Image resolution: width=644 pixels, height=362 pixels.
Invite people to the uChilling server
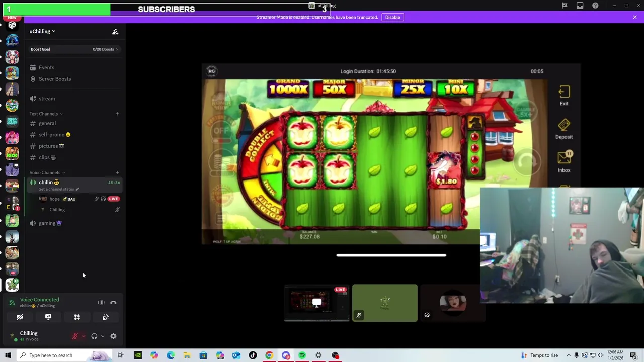point(115,32)
